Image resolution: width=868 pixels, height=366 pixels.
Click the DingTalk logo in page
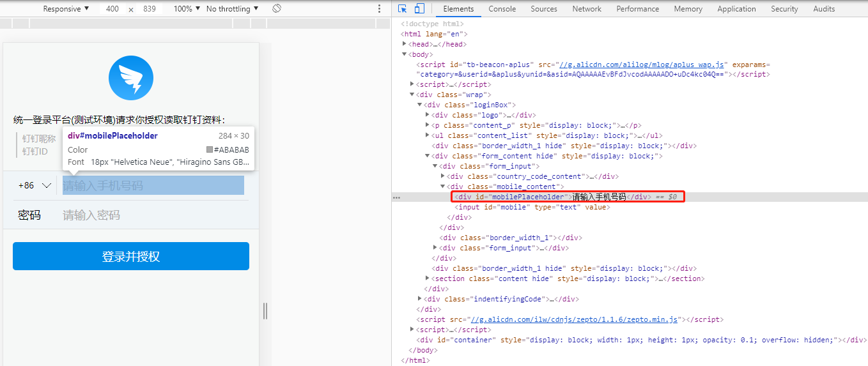131,78
